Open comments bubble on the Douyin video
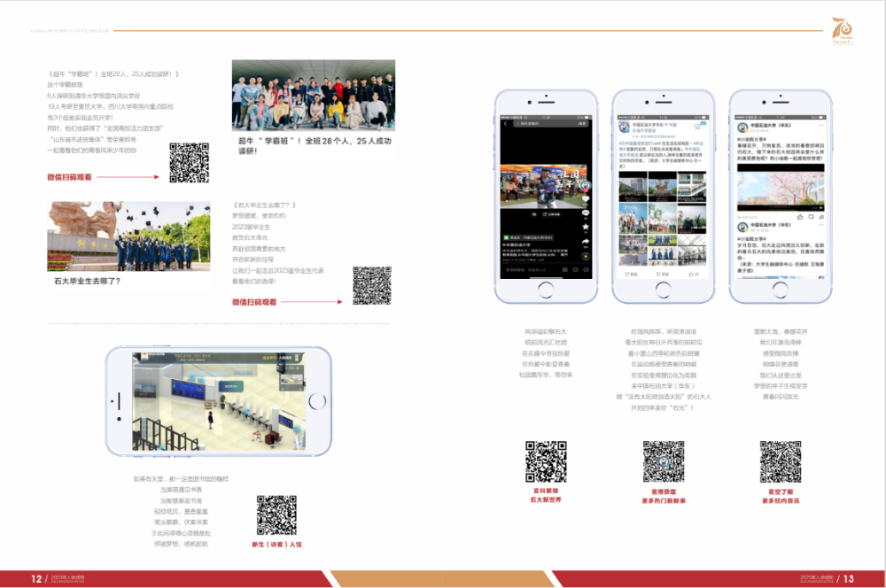Image resolution: width=886 pixels, height=588 pixels. (586, 213)
